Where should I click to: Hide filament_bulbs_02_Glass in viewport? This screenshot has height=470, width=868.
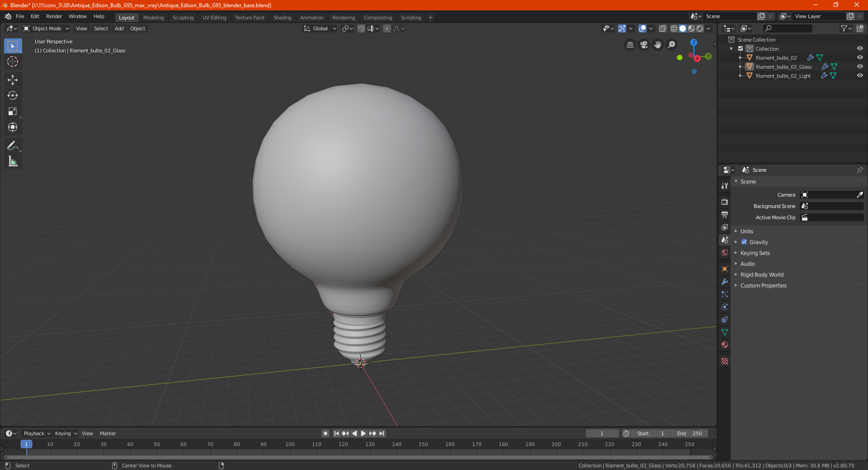(860, 66)
